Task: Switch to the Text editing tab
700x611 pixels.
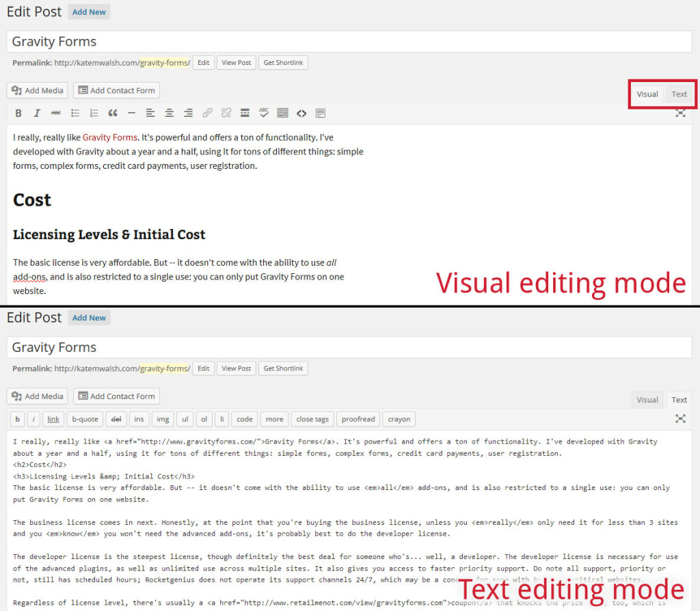Action: point(679,94)
